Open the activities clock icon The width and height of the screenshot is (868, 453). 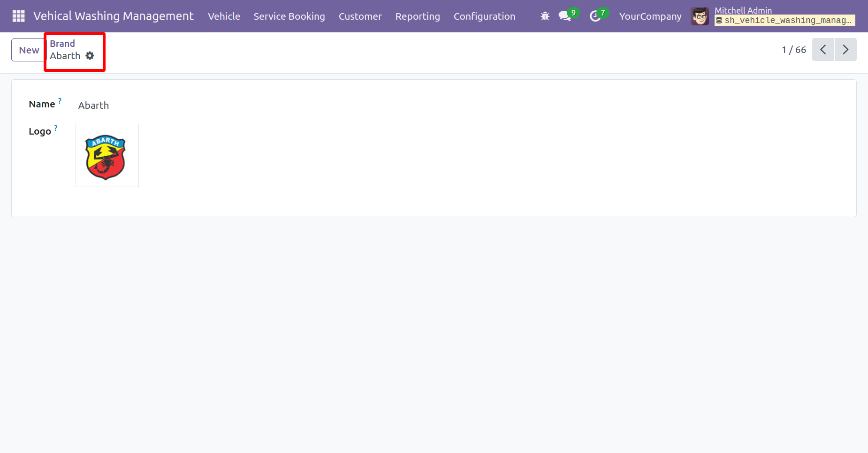coord(595,16)
